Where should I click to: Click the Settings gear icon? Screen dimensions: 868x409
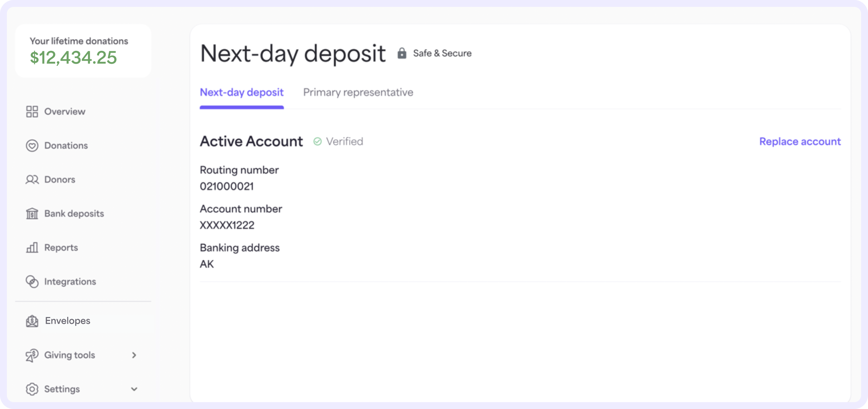[x=32, y=389]
